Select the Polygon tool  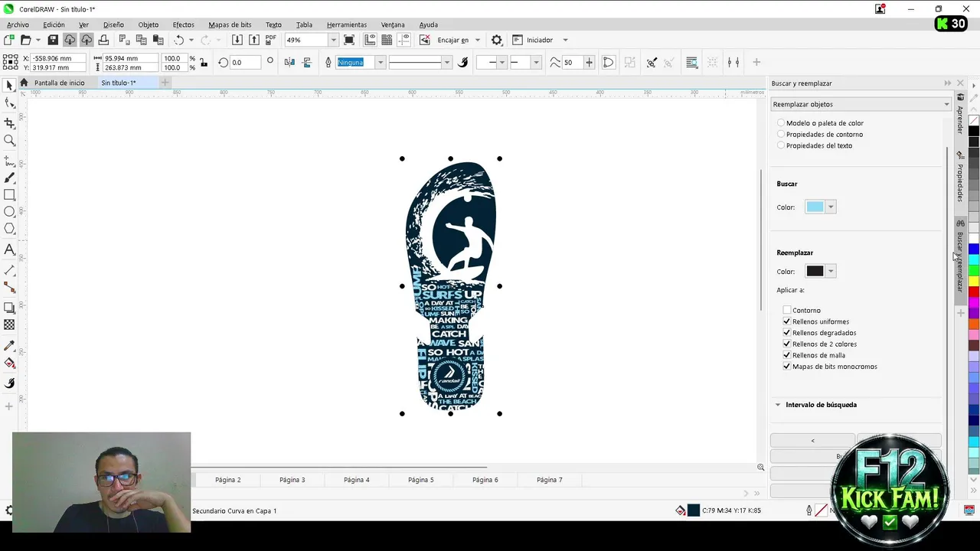pyautogui.click(x=9, y=229)
